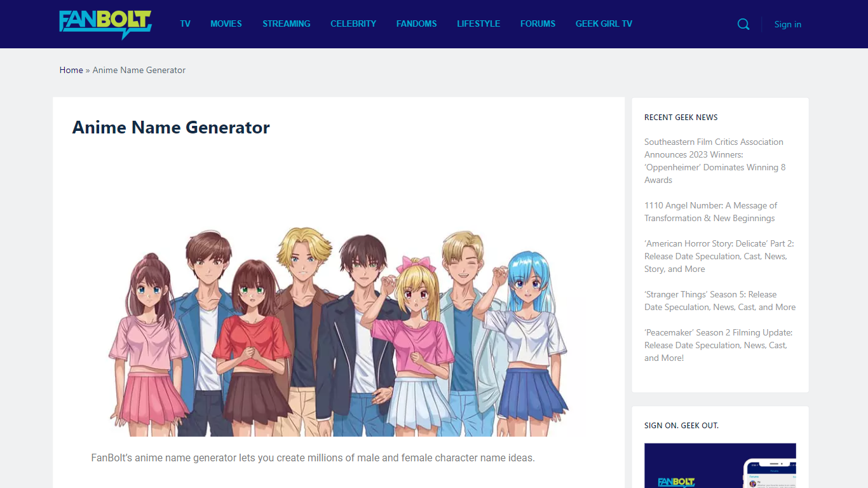This screenshot has height=488, width=868.
Task: Open the 1110 Angel Number article
Action: 710,212
